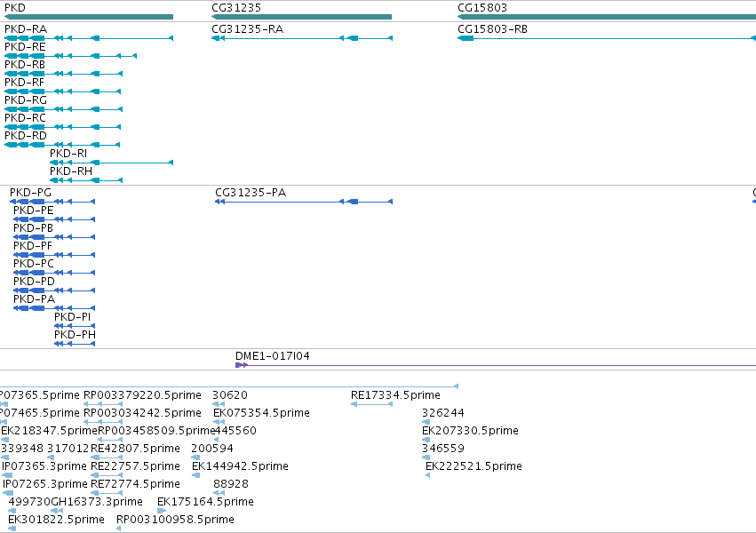The width and height of the screenshot is (756, 533).
Task: Click the EK207330.5prime label
Action: pyautogui.click(x=470, y=431)
